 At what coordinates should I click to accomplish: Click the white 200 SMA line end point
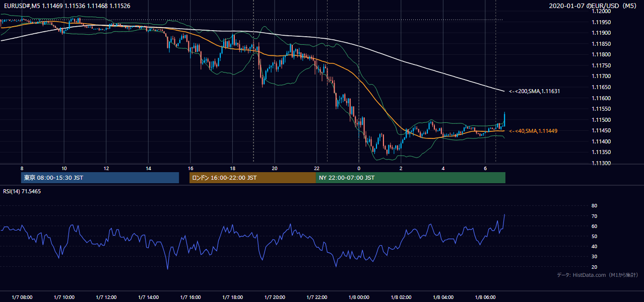tap(504, 91)
